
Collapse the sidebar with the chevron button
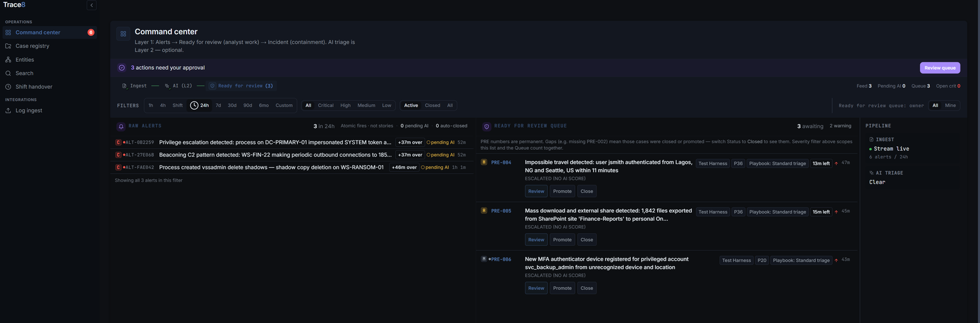click(91, 6)
